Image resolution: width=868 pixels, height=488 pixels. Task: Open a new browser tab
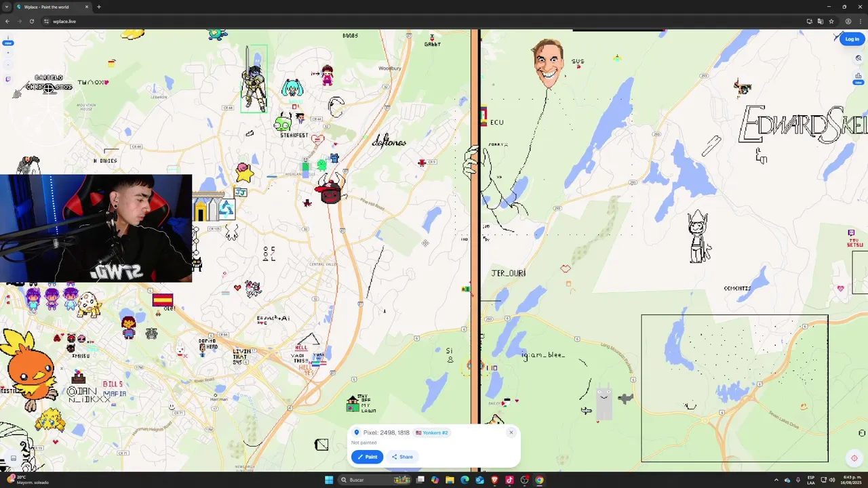click(x=99, y=7)
